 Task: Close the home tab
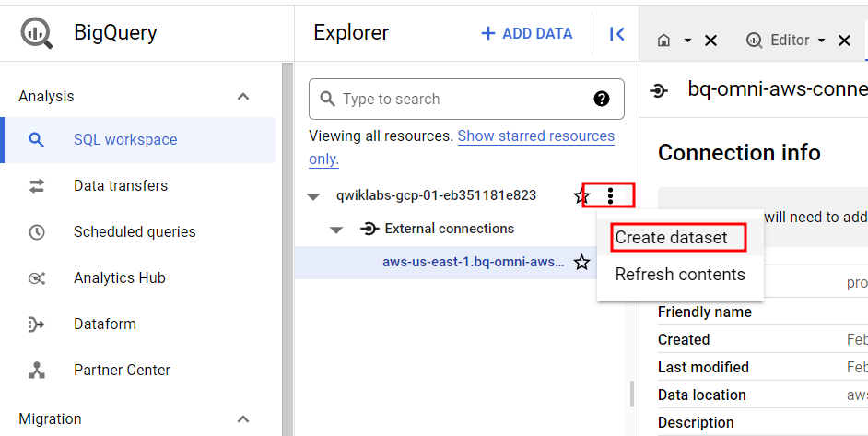coord(710,41)
